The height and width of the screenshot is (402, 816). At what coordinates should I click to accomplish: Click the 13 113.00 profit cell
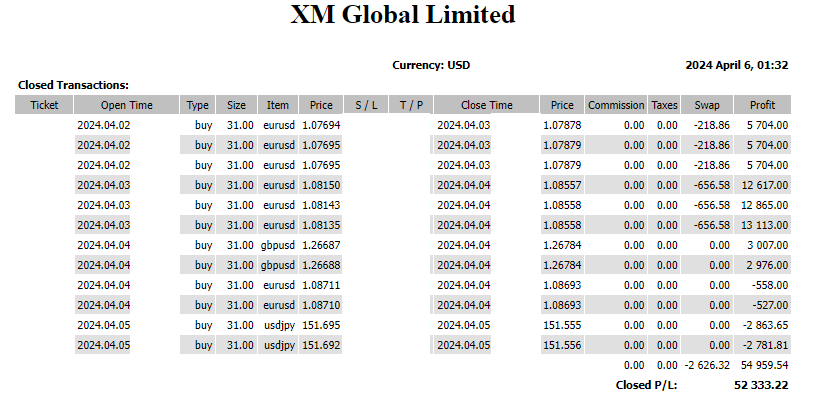click(765, 225)
